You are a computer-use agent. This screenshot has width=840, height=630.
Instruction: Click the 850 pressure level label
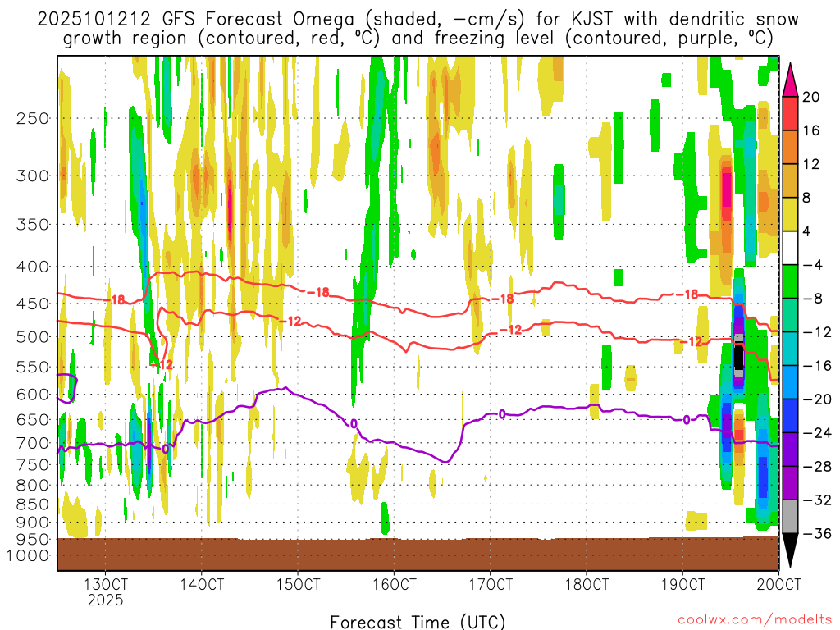[x=33, y=504]
